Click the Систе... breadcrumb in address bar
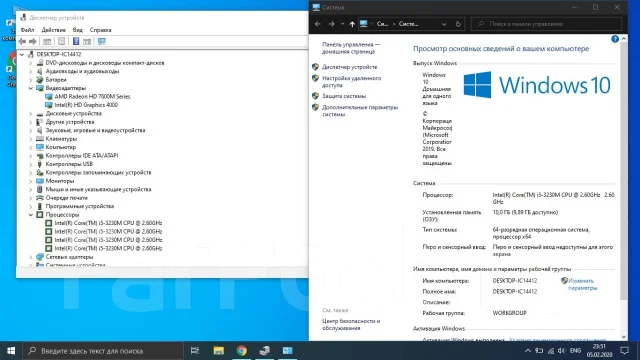640x360 pixels. click(409, 24)
